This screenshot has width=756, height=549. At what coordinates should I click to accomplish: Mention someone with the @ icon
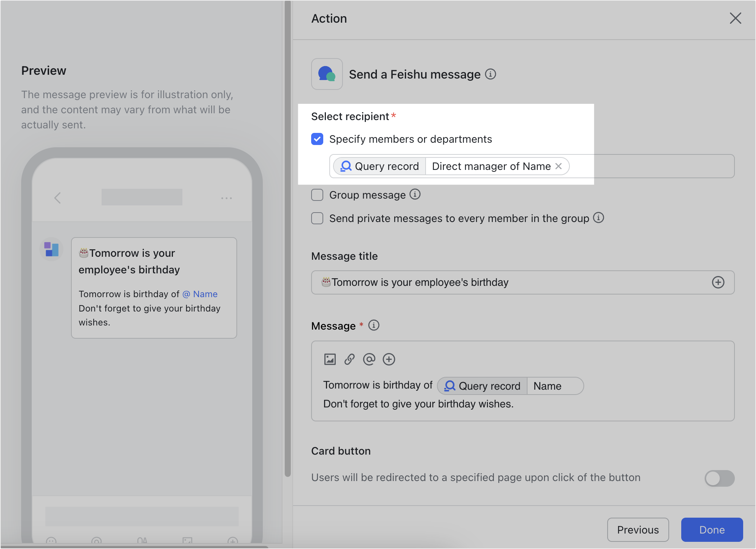tap(369, 359)
